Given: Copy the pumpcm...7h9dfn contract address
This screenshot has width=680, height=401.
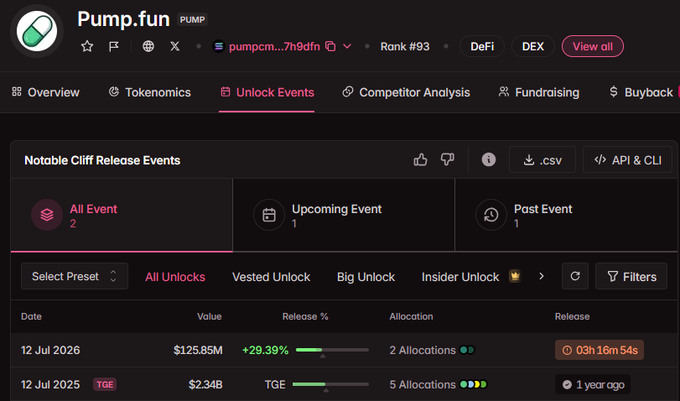Looking at the screenshot, I should (330, 46).
